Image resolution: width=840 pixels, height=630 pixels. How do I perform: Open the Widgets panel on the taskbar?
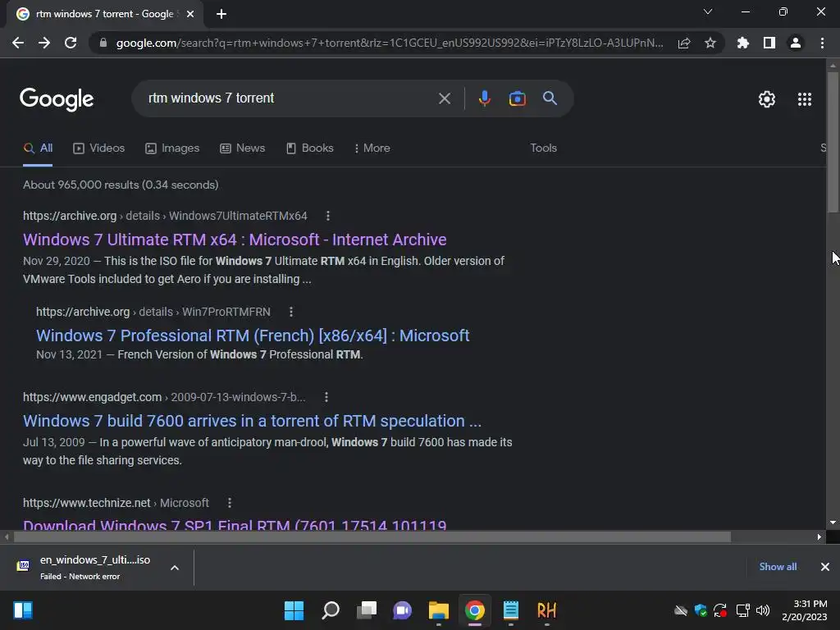coord(23,610)
